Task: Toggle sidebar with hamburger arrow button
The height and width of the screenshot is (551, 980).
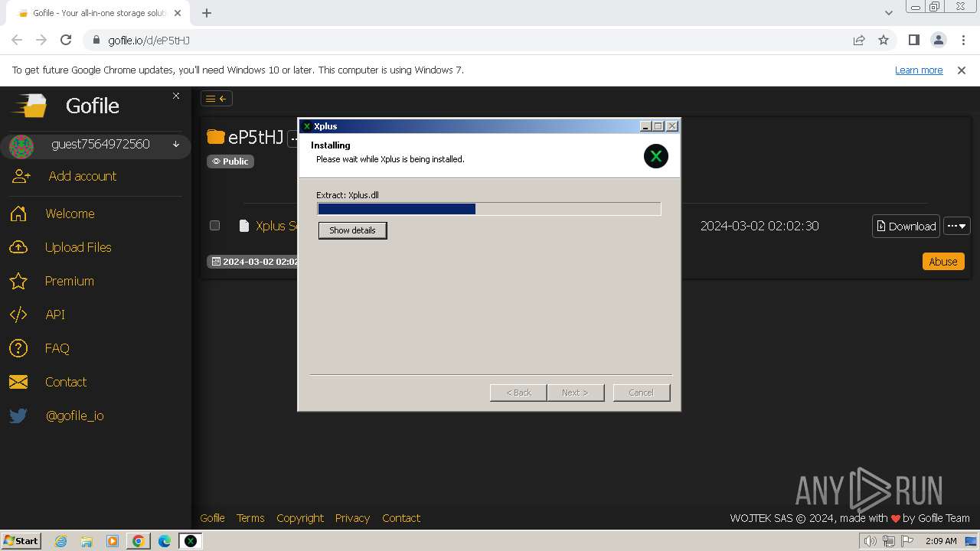Action: [x=217, y=99]
